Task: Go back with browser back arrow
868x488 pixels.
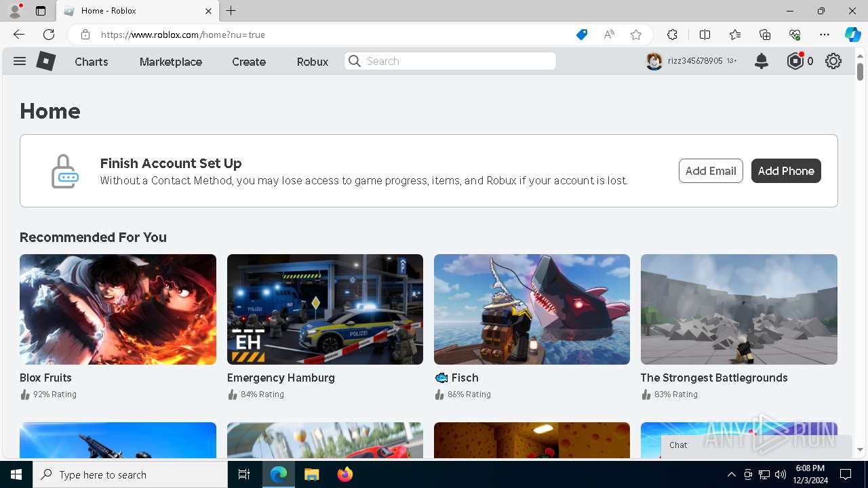Action: click(x=19, y=35)
